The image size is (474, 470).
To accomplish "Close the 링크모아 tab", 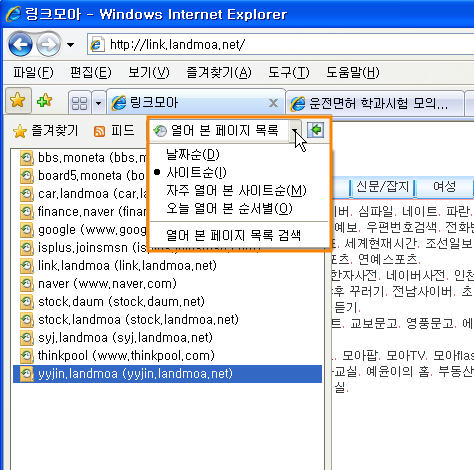I will click(273, 103).
